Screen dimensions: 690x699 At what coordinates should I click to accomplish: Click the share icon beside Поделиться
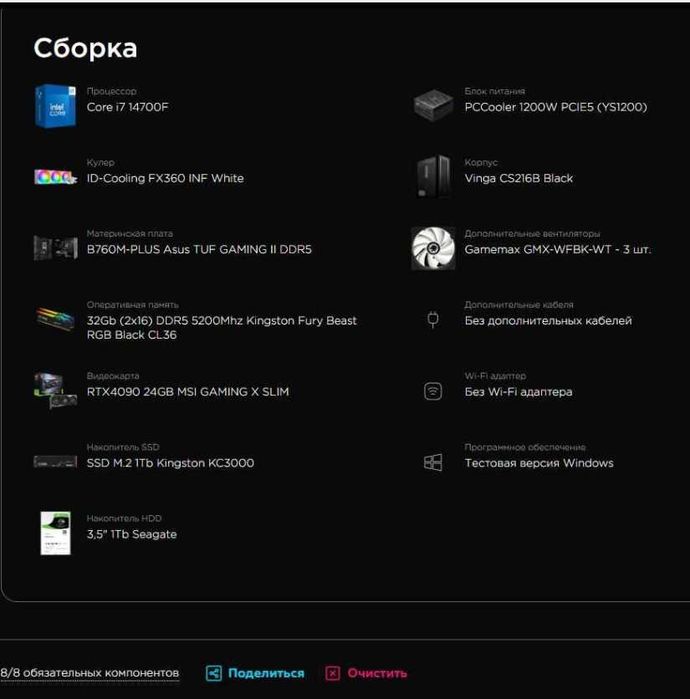coord(214,673)
